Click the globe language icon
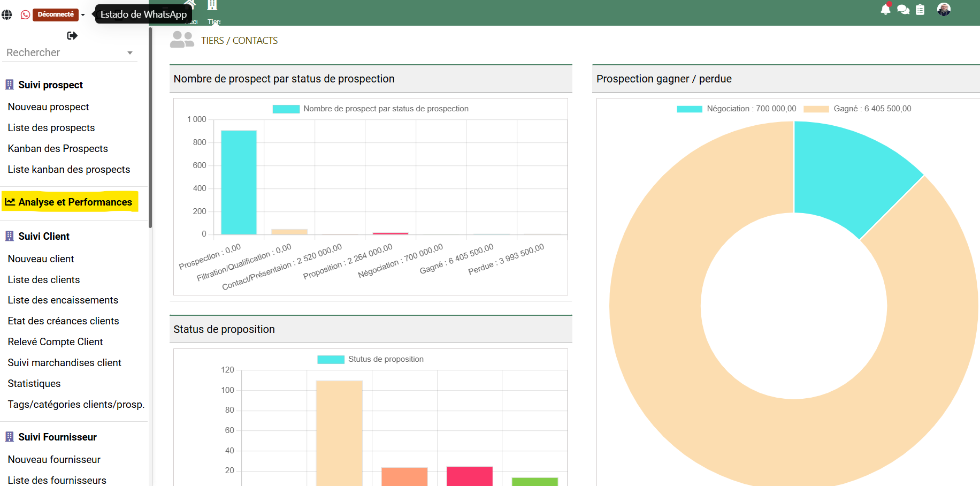The image size is (980, 486). click(7, 14)
